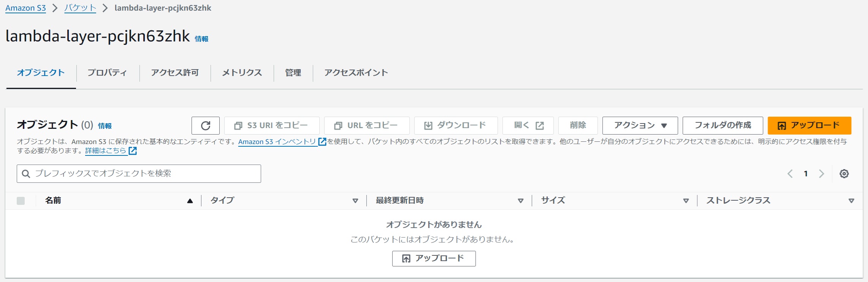Open table preferences gear icon
This screenshot has height=282, width=868.
tap(844, 174)
